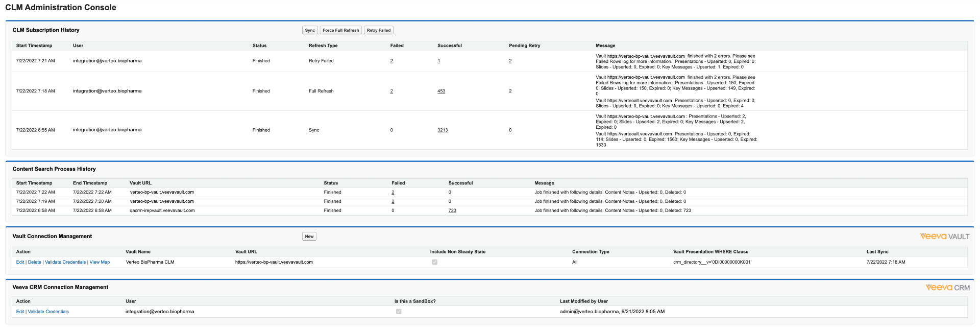The width and height of the screenshot is (980, 329).
Task: Open Pending Retry count for Retry Failed row
Action: tap(510, 61)
